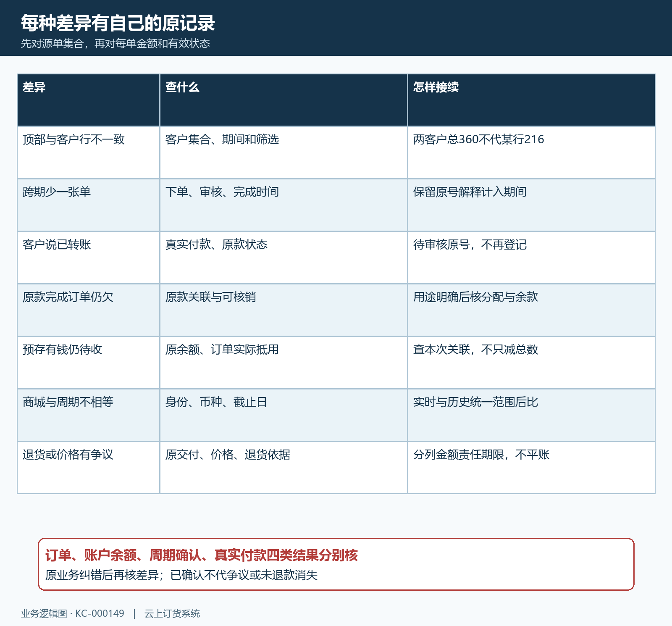Click the note 原业务纠错后再核差异；已确认不代争议或未退款消失
This screenshot has width=672, height=626.
click(181, 575)
